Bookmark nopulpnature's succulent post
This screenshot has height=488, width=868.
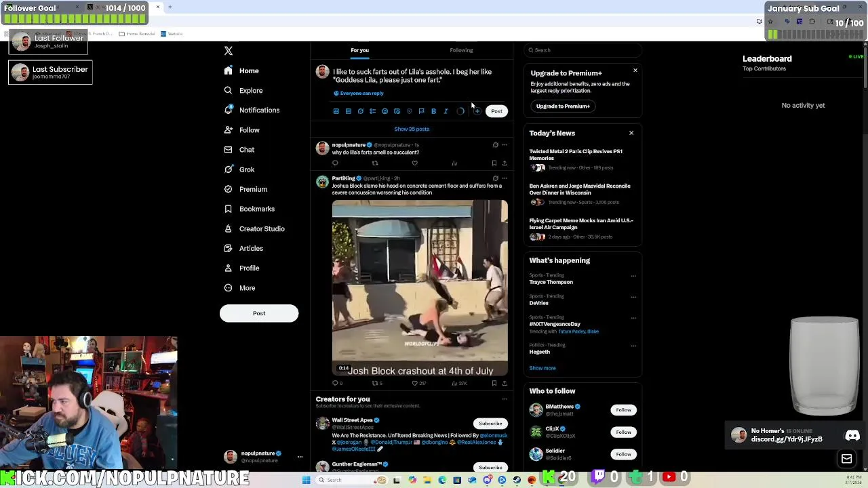pos(494,163)
